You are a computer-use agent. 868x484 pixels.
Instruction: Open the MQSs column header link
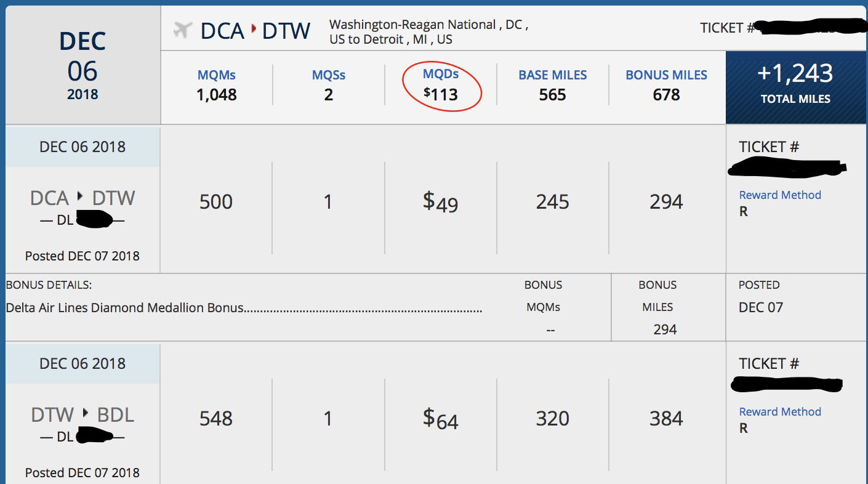pyautogui.click(x=329, y=75)
